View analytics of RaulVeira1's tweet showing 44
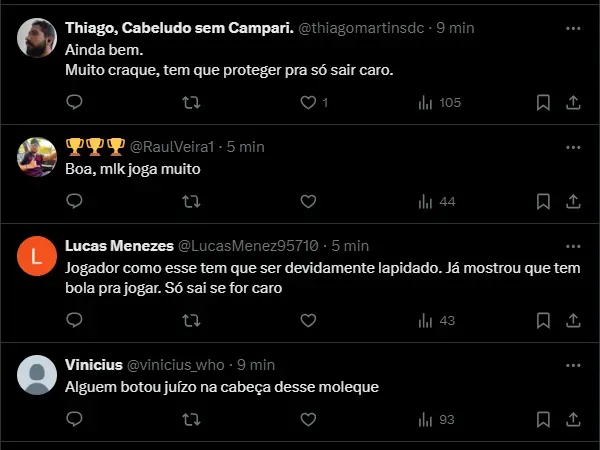Image resolution: width=600 pixels, height=450 pixels. point(436,201)
